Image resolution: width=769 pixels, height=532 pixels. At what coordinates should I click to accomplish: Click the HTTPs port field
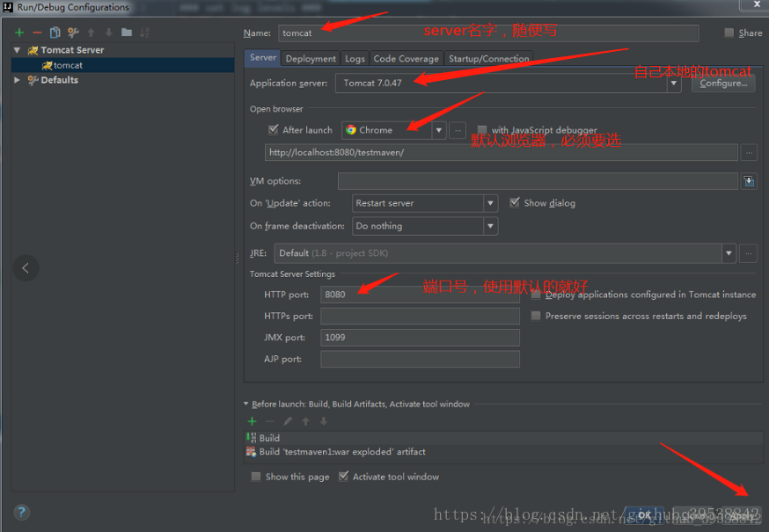point(420,317)
